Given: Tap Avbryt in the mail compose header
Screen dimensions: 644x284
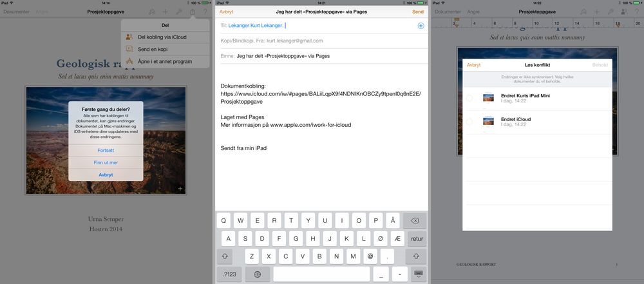Looking at the screenshot, I should coord(226,12).
